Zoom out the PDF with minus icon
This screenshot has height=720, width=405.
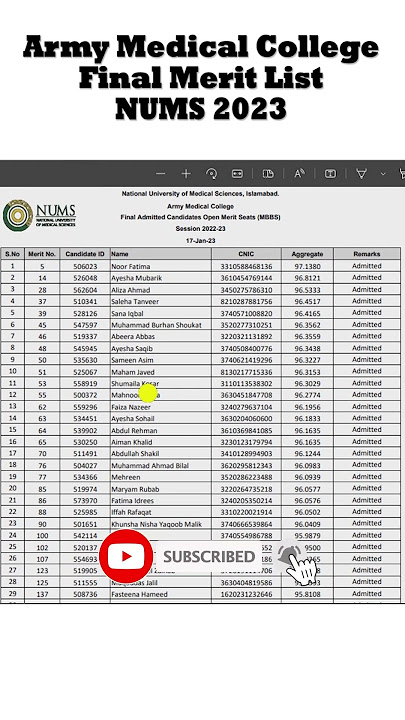[x=160, y=174]
